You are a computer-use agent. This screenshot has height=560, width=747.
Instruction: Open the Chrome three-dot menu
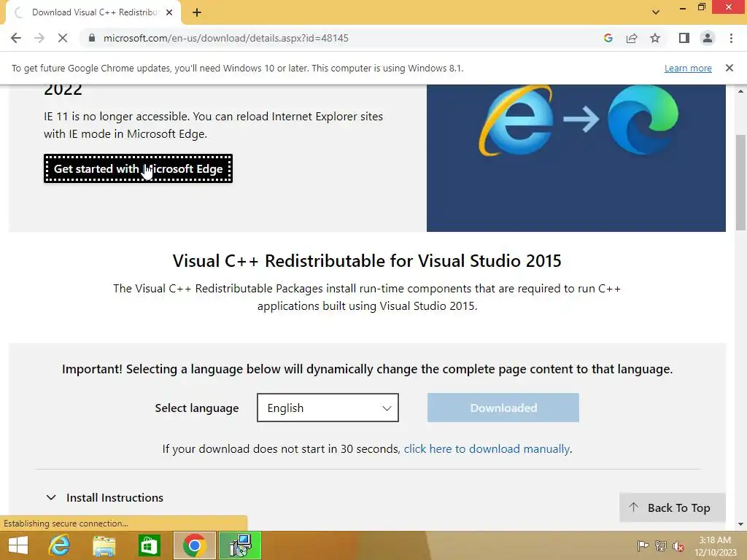pos(731,38)
